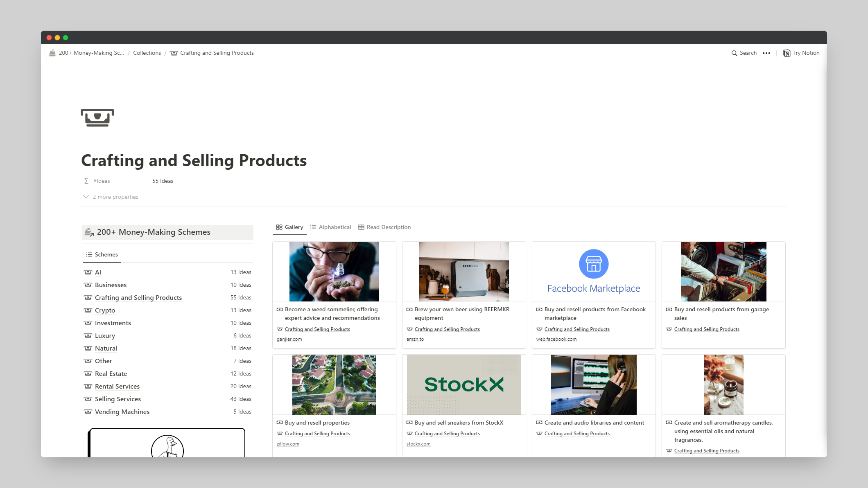Select the Gallery view tab

289,227
